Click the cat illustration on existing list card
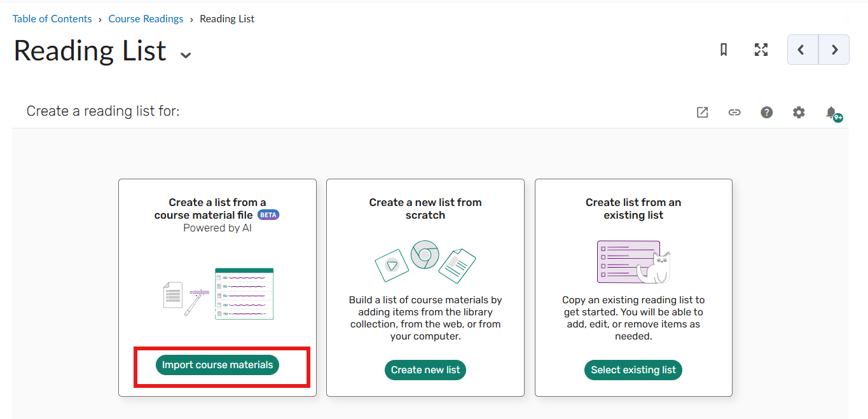The image size is (868, 419). pos(655,267)
